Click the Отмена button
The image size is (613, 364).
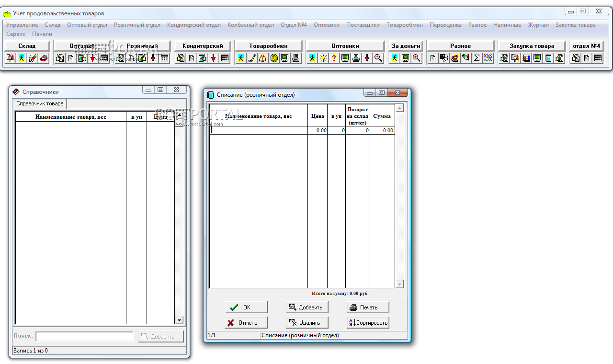(246, 323)
